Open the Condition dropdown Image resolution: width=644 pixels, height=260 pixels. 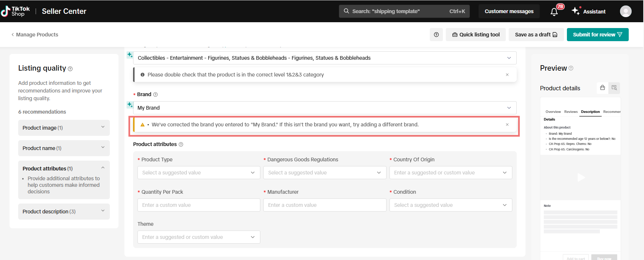[x=450, y=205]
